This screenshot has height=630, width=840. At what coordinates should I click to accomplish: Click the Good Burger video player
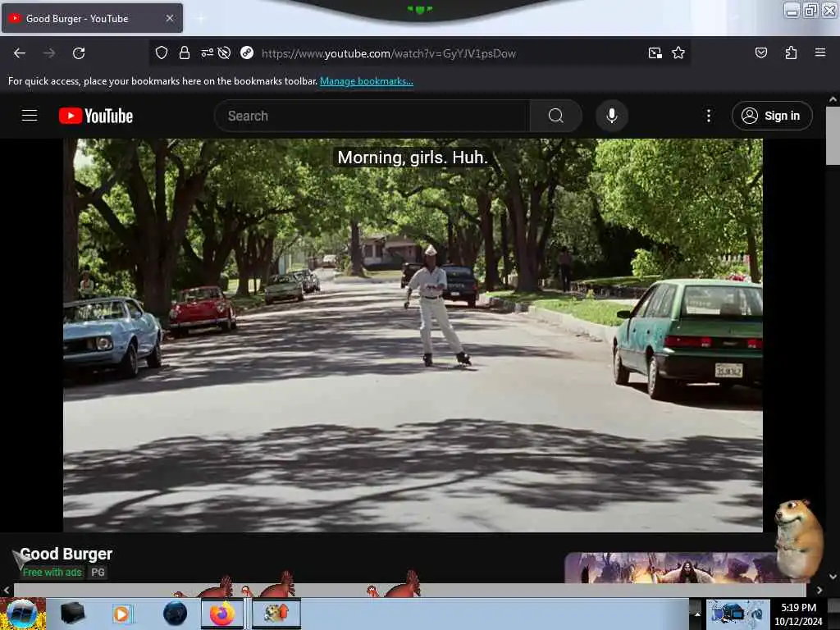coord(413,336)
